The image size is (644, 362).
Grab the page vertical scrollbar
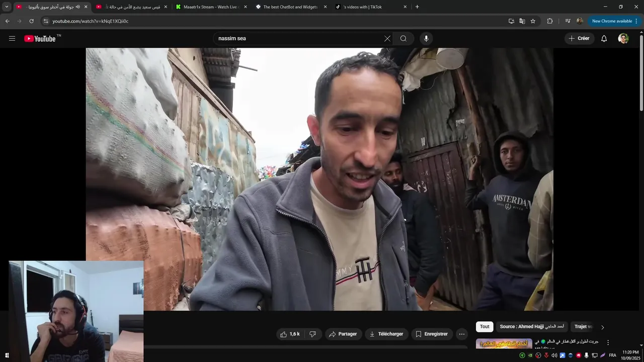pyautogui.click(x=641, y=73)
